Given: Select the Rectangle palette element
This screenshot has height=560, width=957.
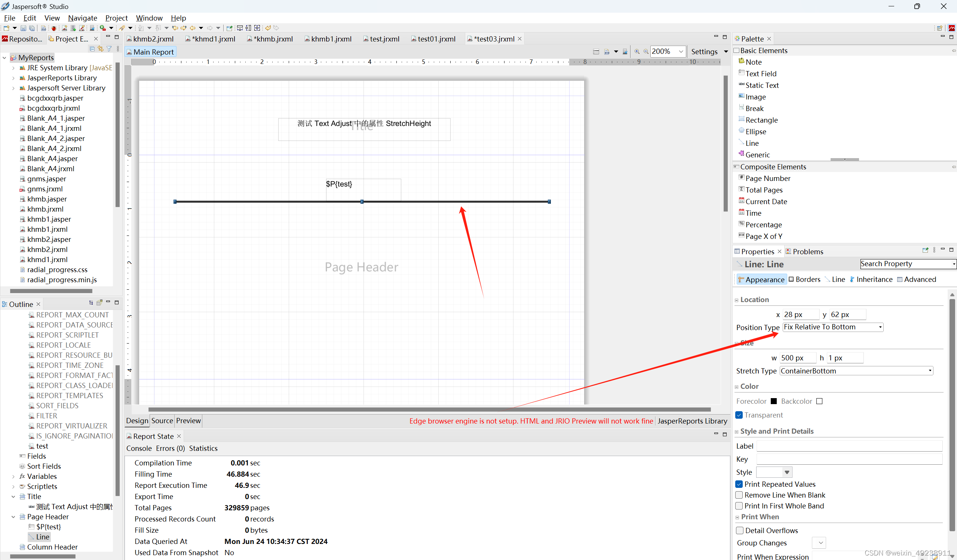Looking at the screenshot, I should pyautogui.click(x=761, y=120).
